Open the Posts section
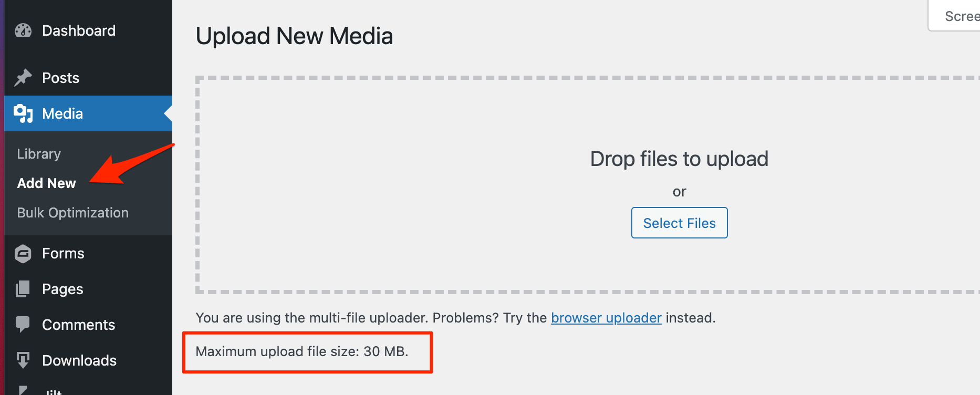This screenshot has height=395, width=980. [60, 77]
